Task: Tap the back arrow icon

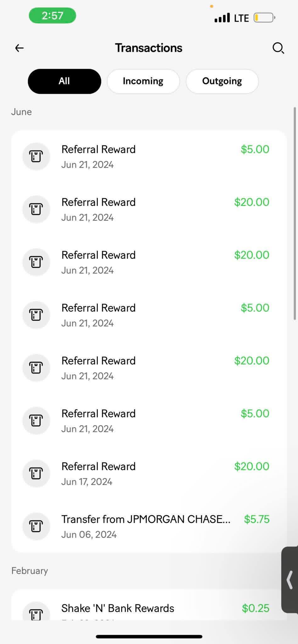Action: point(20,48)
